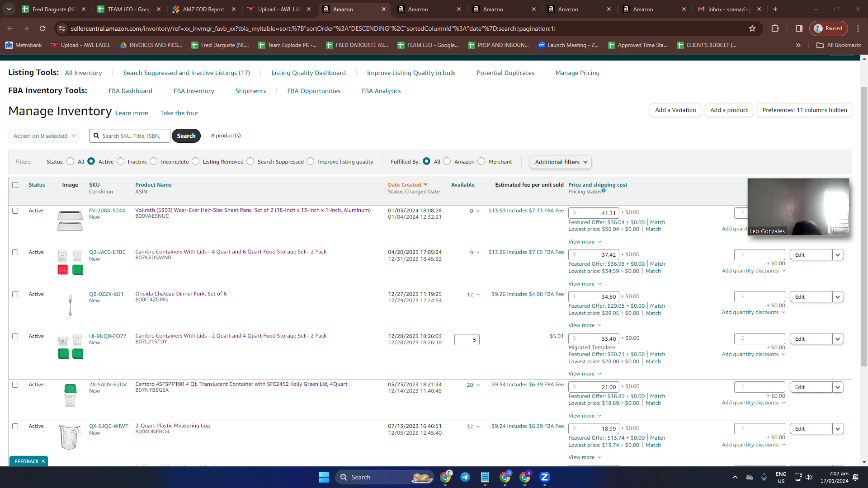Image resolution: width=868 pixels, height=488 pixels.
Task: Open the browser Extensions puzzle icon
Action: pyautogui.click(x=775, y=28)
